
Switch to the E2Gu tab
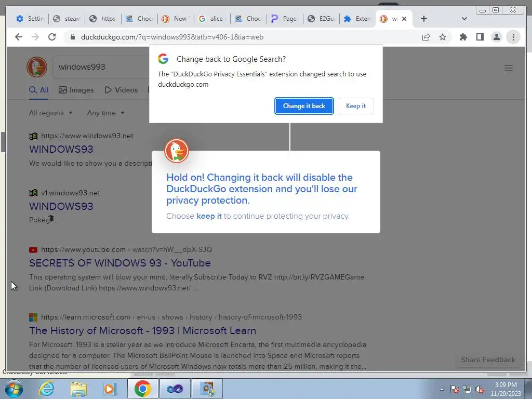pos(321,19)
